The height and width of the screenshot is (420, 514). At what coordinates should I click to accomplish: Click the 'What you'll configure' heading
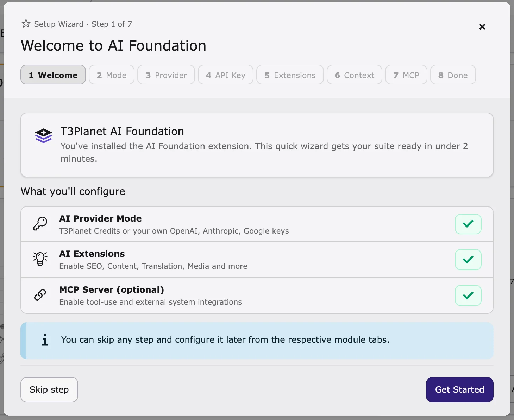click(73, 191)
